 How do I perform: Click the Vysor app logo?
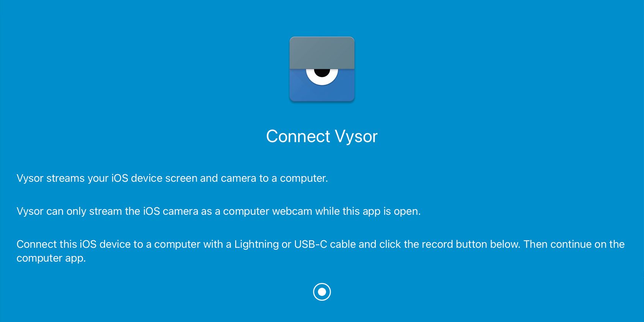pyautogui.click(x=322, y=69)
